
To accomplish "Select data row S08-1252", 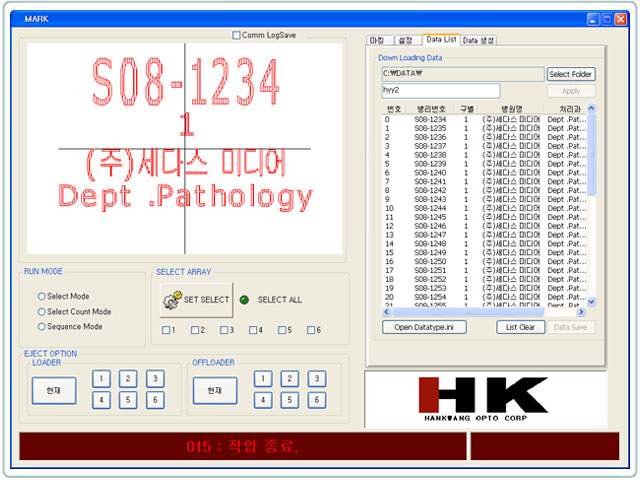I will point(485,279).
